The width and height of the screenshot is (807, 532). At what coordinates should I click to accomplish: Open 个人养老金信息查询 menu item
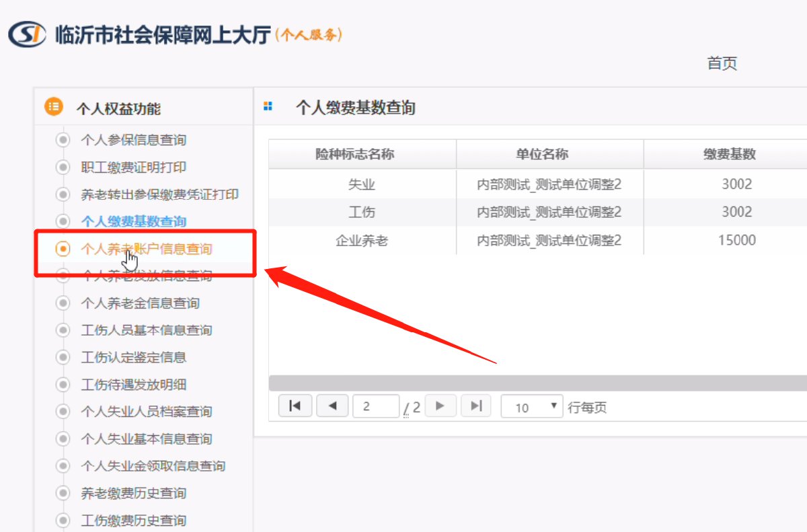[140, 303]
